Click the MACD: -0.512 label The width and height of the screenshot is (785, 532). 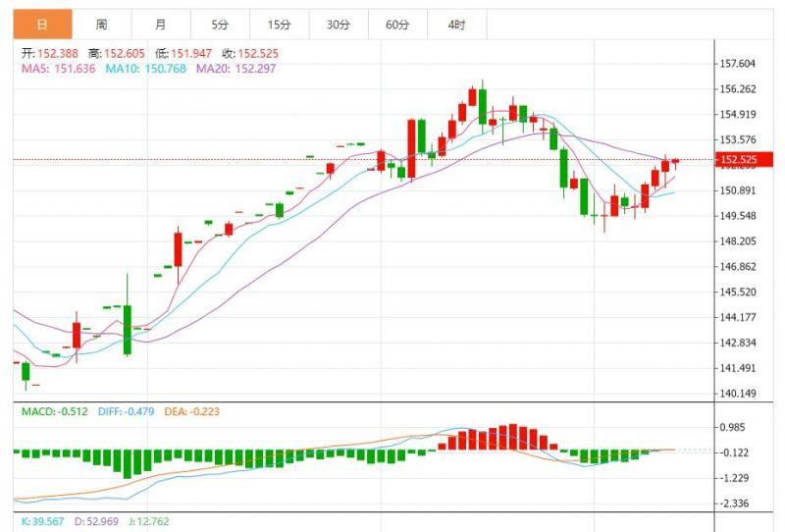point(57,412)
